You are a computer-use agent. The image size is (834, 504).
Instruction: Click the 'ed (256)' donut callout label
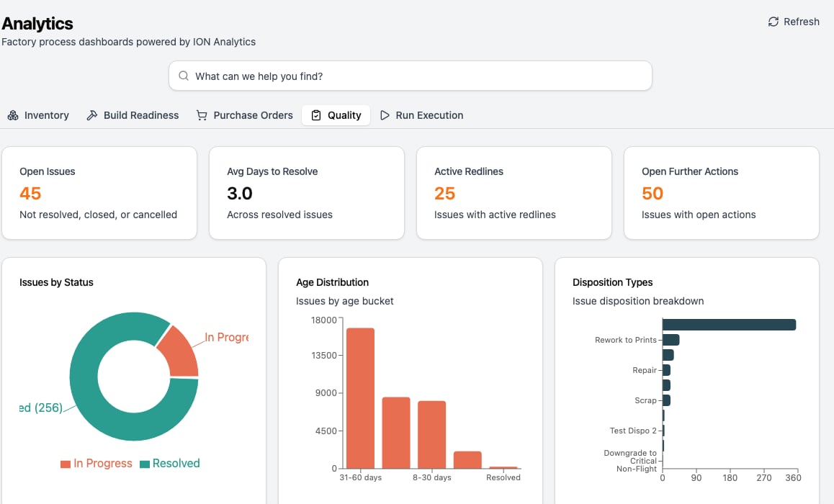click(41, 408)
